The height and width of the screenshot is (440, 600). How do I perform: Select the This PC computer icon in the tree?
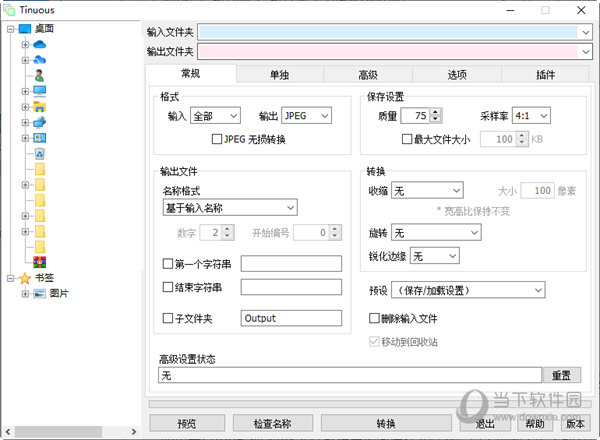[x=40, y=91]
